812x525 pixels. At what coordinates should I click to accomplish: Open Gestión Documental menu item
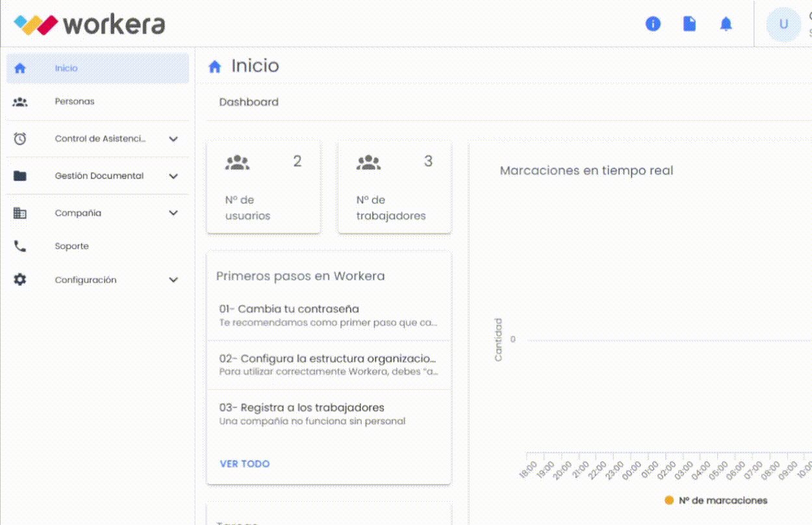[97, 176]
